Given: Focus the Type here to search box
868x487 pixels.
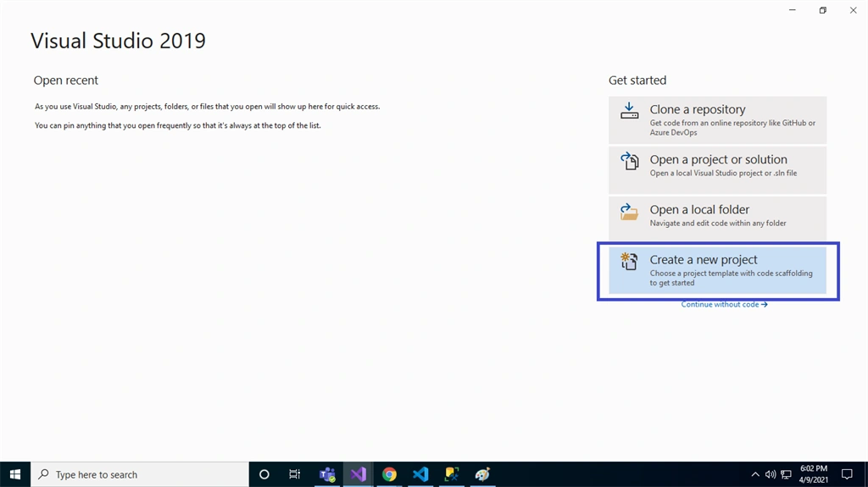Looking at the screenshot, I should pyautogui.click(x=140, y=474).
